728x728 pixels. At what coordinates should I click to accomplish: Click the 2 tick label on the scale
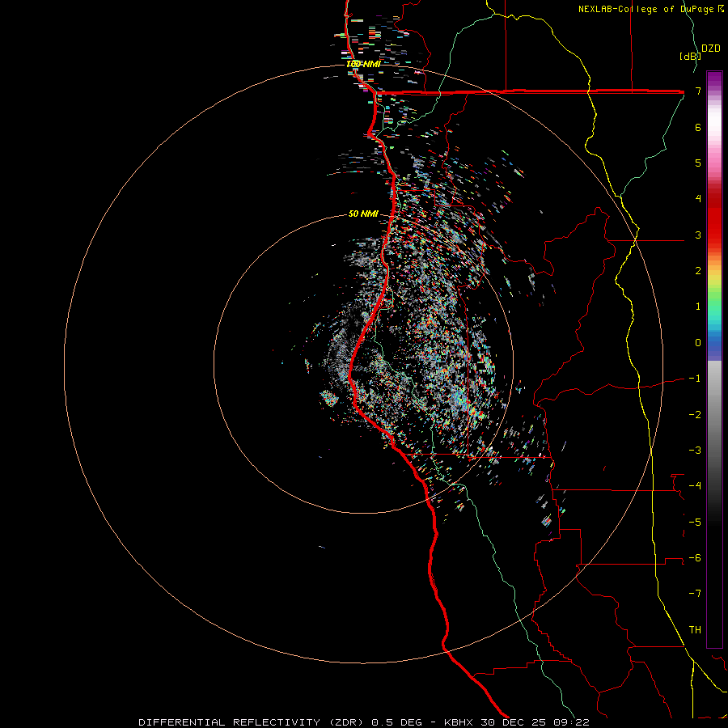click(698, 271)
